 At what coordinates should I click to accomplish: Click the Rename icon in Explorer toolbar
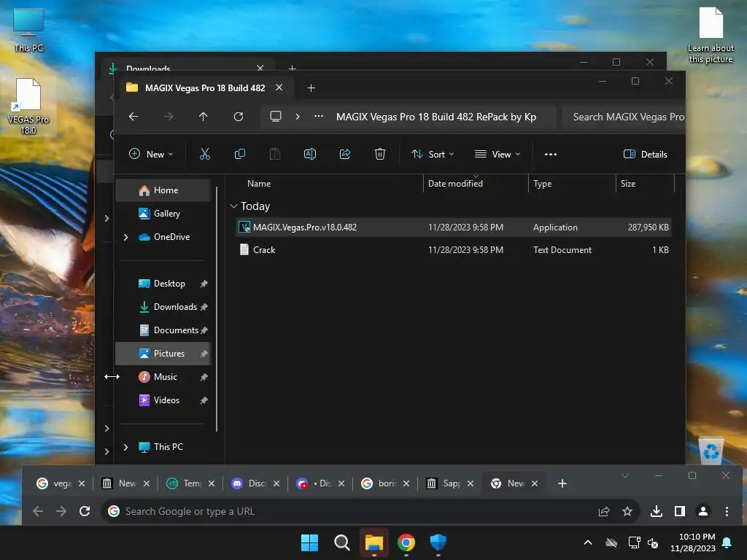point(309,154)
